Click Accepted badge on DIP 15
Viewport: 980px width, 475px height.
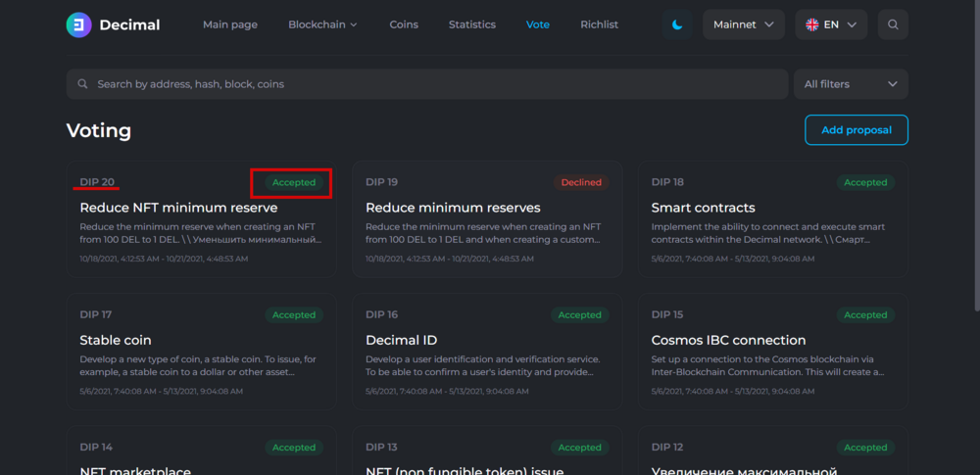[865, 315]
